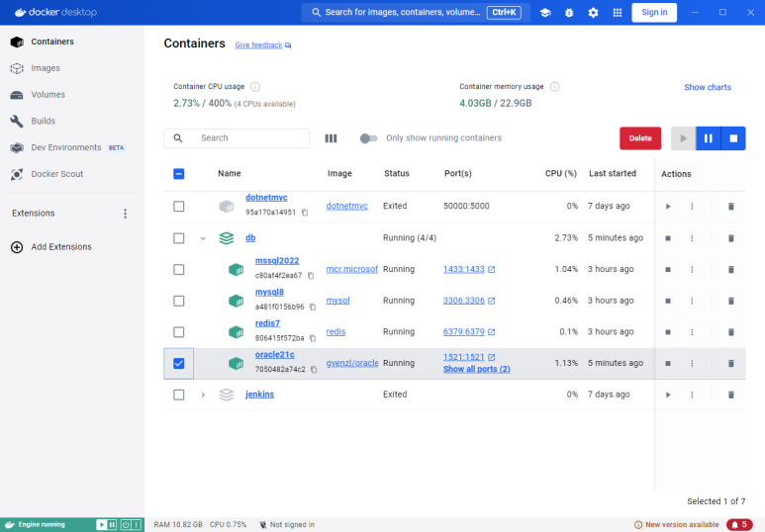The height and width of the screenshot is (532, 765).
Task: Click the red Delete button
Action: click(x=640, y=138)
